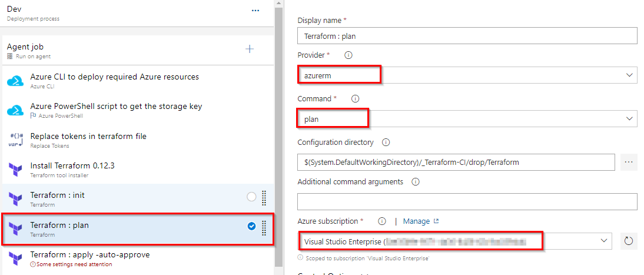Click the Provider info icon
Image resolution: width=644 pixels, height=275 pixels.
point(348,55)
